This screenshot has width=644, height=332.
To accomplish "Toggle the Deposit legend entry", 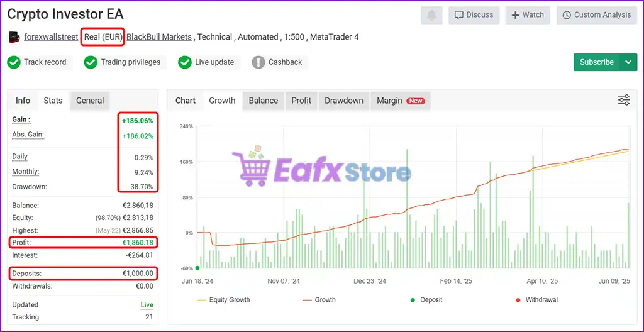I will pos(426,300).
